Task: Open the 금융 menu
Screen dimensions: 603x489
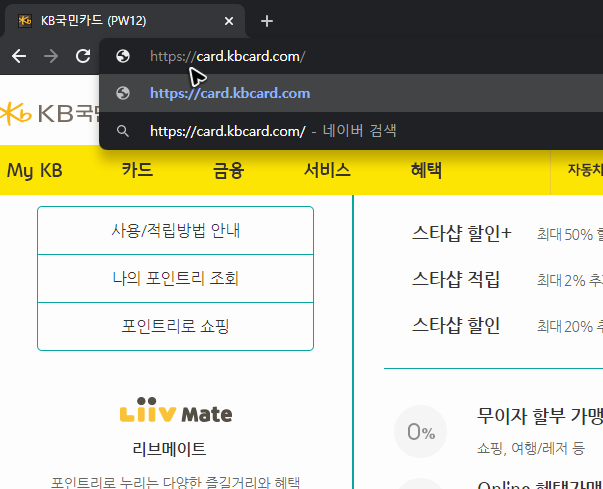Action: click(229, 170)
